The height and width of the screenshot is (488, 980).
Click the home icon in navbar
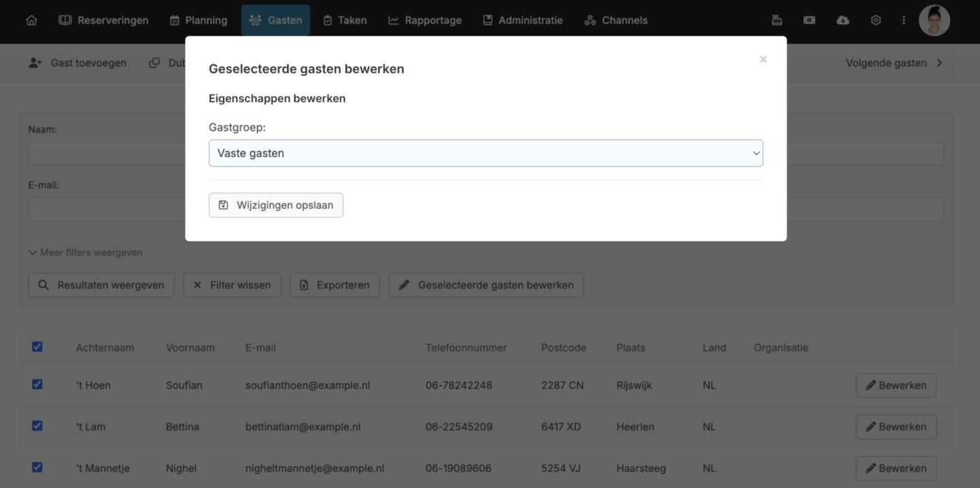coord(31,20)
